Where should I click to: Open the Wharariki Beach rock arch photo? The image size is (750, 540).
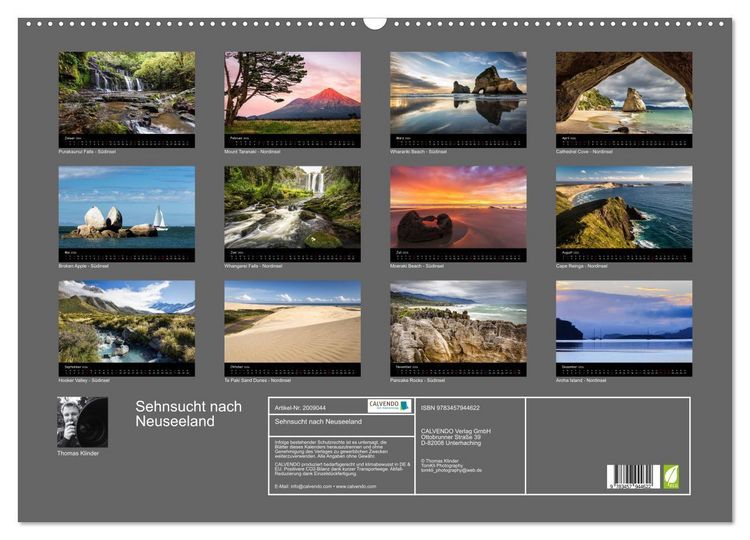tap(458, 93)
